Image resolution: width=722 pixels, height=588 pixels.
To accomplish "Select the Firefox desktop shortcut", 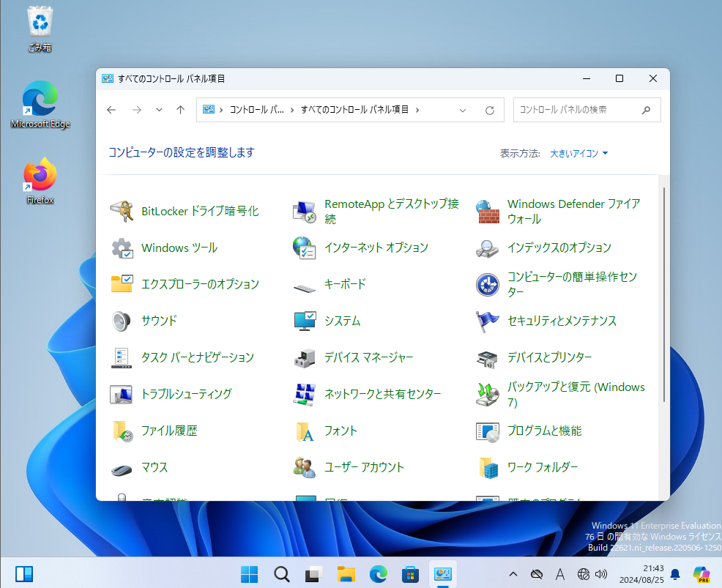I will (40, 180).
